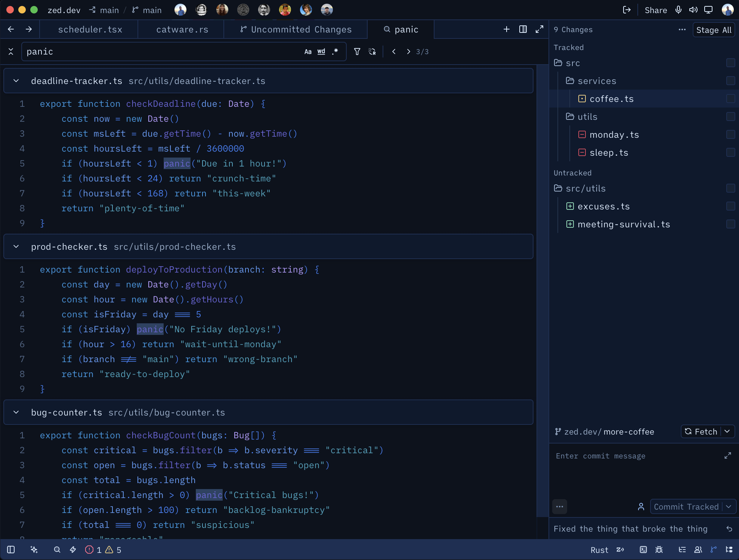739x560 pixels.
Task: Open the debugger bug icon panel
Action: click(659, 550)
